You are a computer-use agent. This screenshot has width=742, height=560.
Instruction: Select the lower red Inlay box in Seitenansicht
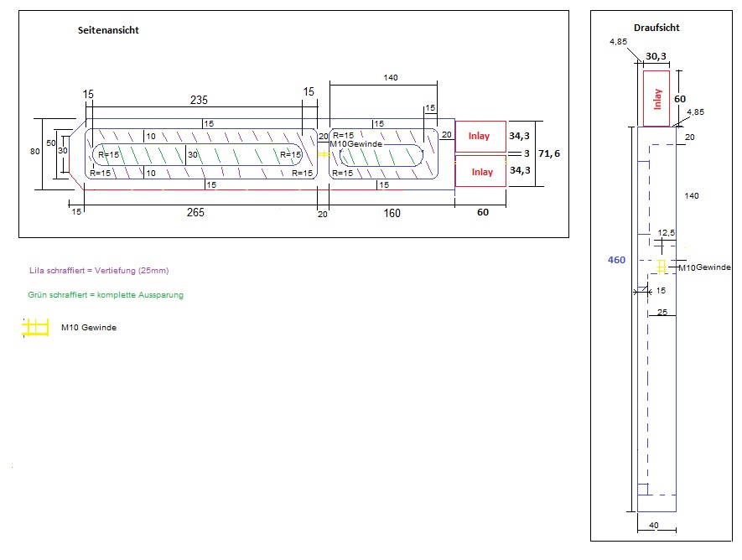tap(481, 172)
